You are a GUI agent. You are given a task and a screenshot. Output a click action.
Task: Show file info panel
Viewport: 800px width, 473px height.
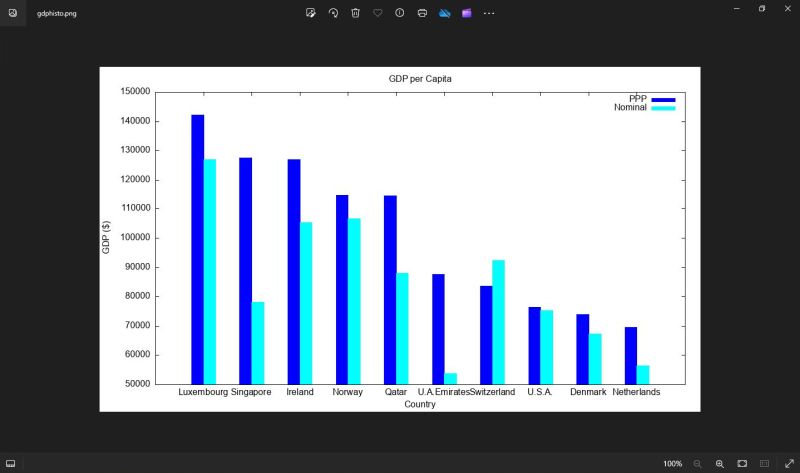(x=399, y=13)
